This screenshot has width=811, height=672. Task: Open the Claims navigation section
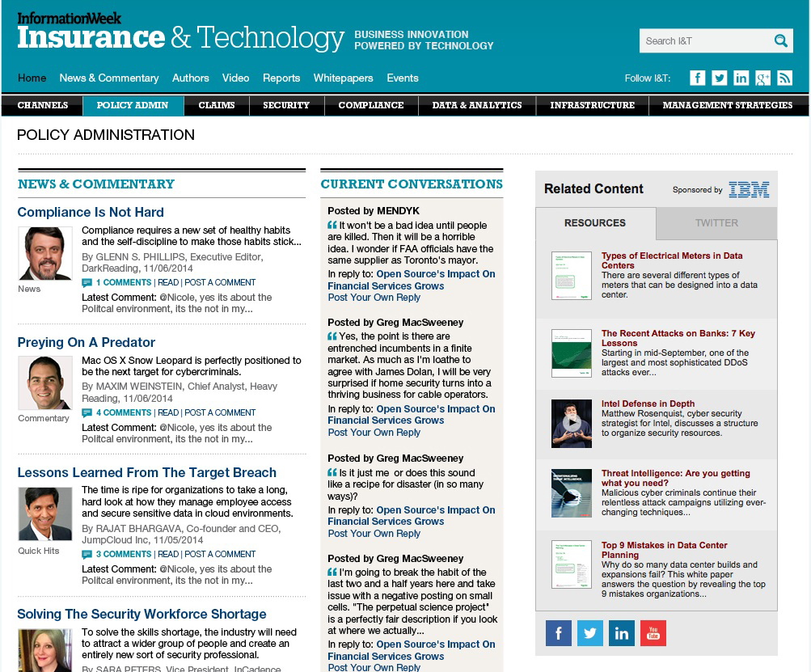click(x=217, y=105)
